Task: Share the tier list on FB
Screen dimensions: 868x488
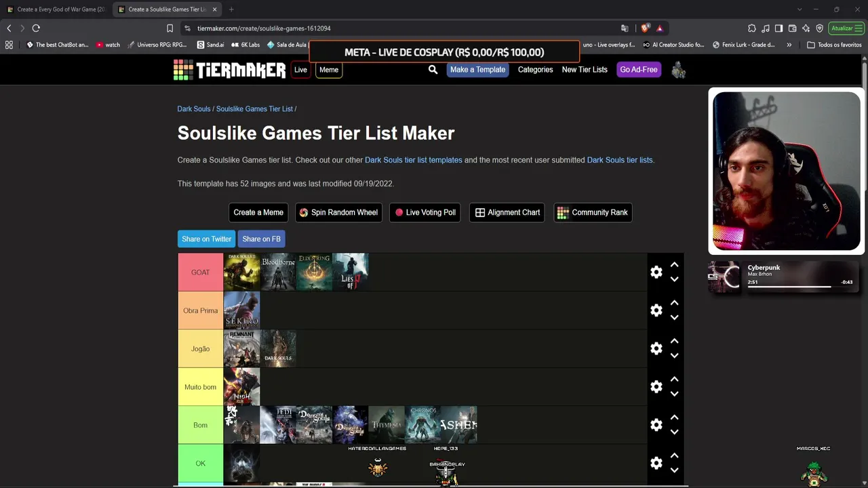Action: pyautogui.click(x=261, y=239)
